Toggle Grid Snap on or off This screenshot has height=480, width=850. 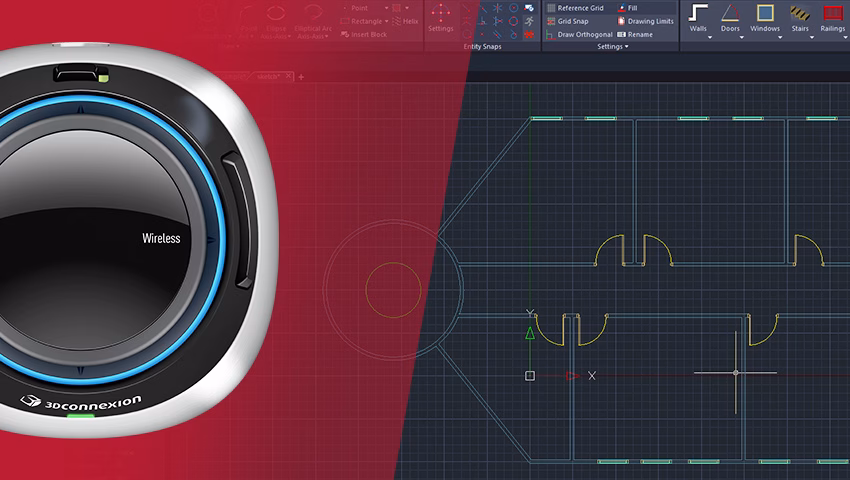click(x=572, y=21)
